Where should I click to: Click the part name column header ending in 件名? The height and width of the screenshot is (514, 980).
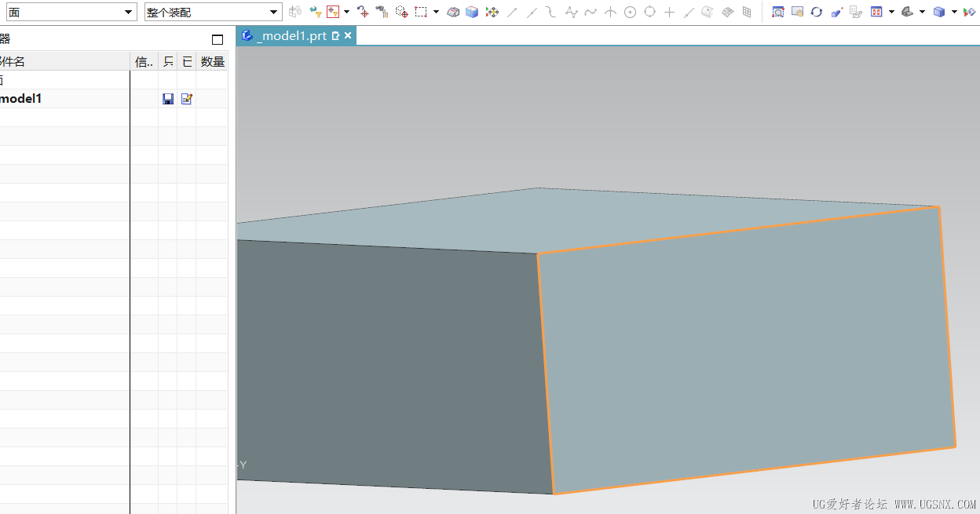click(x=64, y=61)
